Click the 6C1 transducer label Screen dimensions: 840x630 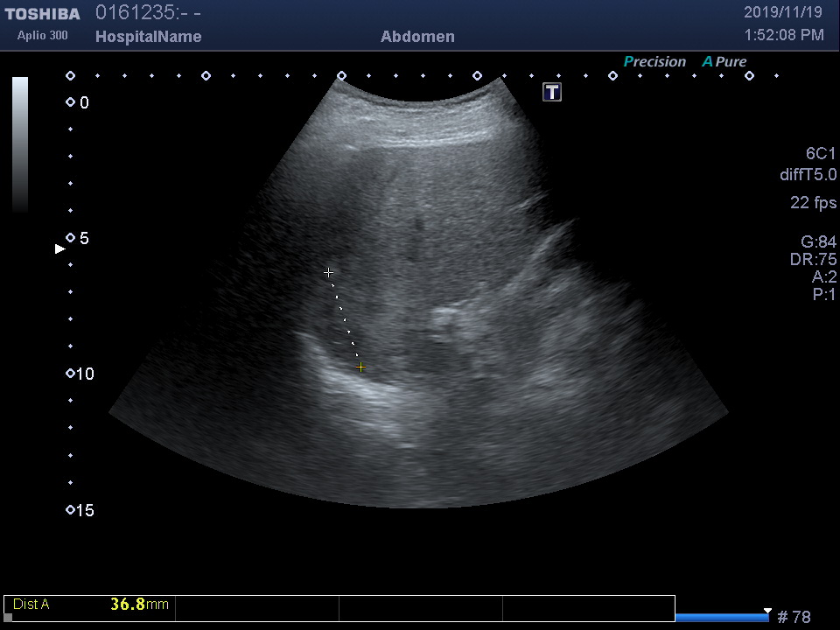click(x=821, y=153)
